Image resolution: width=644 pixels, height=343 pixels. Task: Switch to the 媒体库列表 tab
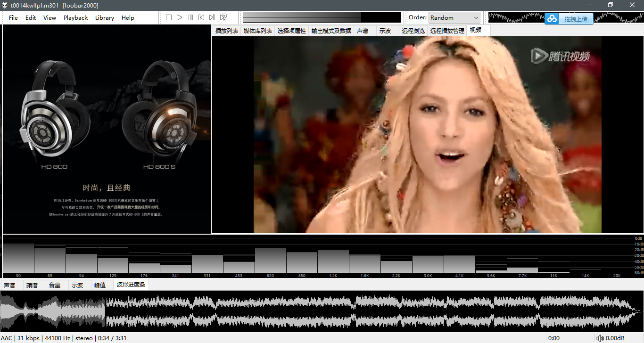(x=257, y=31)
